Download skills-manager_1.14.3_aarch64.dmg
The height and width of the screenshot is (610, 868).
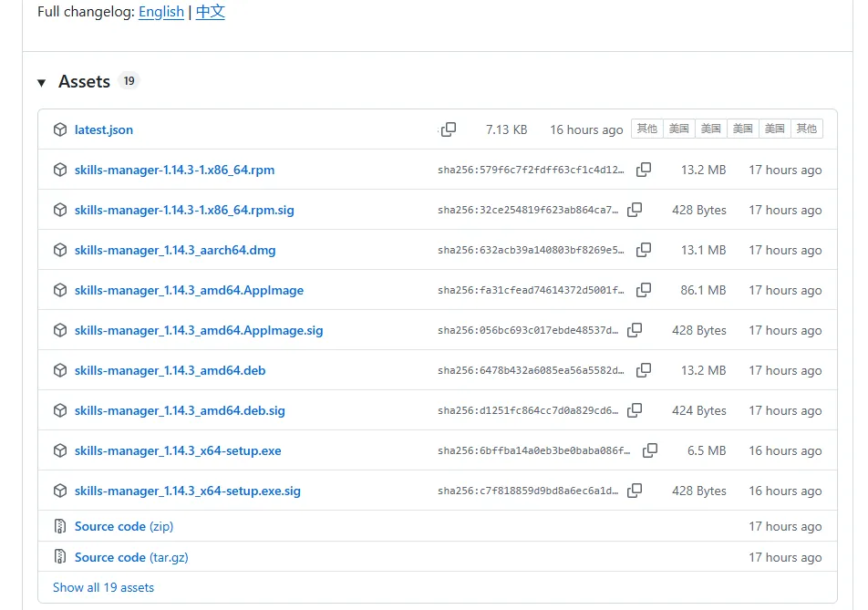coord(175,250)
